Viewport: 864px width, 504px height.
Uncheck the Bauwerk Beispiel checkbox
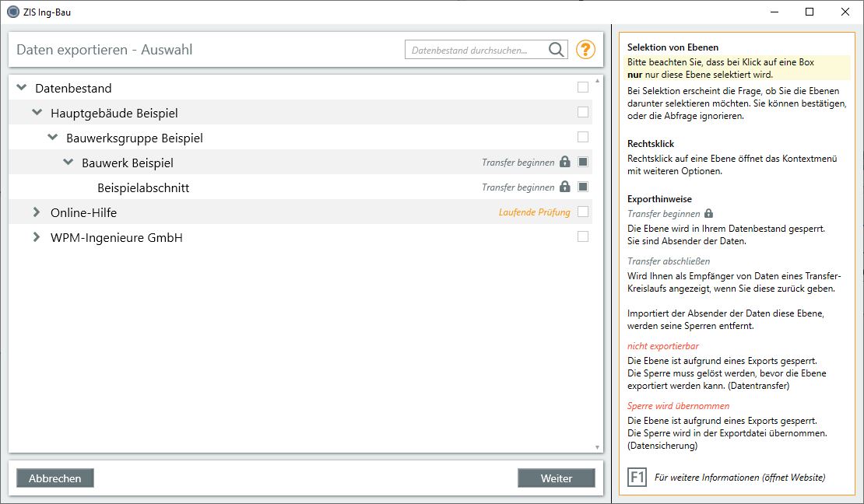(583, 163)
